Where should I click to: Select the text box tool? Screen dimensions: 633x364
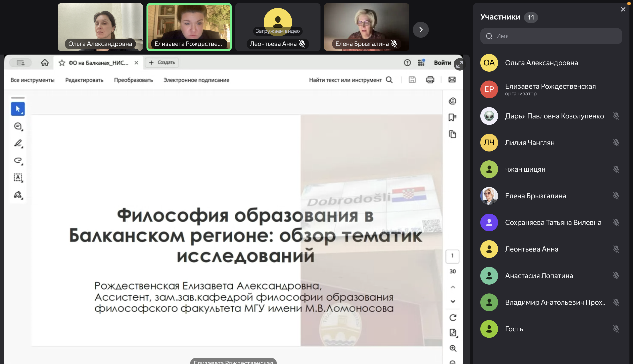(18, 177)
